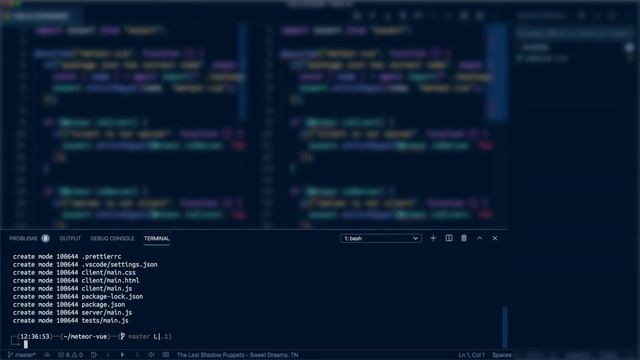Split the terminal pane
This screenshot has height=360, width=640.
tap(449, 238)
